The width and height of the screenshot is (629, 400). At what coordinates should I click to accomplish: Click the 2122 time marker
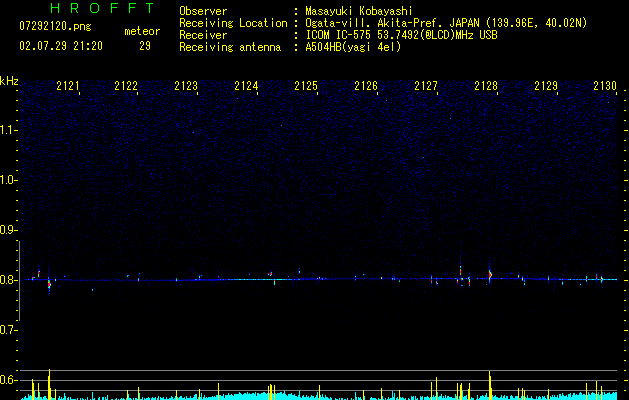click(126, 86)
